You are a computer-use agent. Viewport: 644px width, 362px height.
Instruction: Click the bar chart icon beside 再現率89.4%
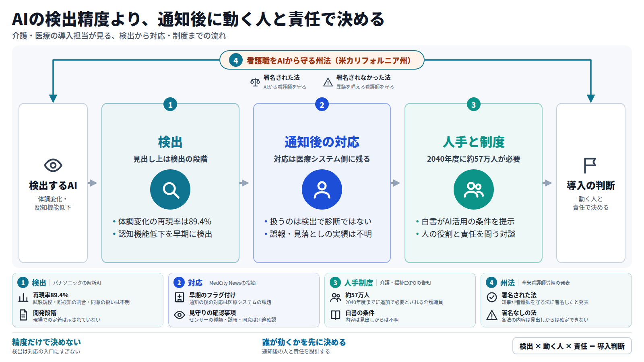23,298
